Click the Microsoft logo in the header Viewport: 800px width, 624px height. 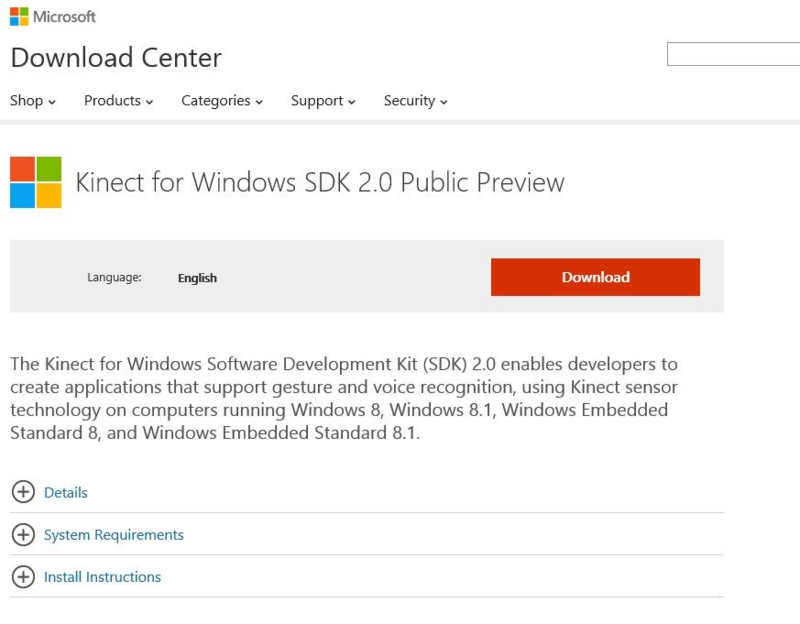point(55,16)
